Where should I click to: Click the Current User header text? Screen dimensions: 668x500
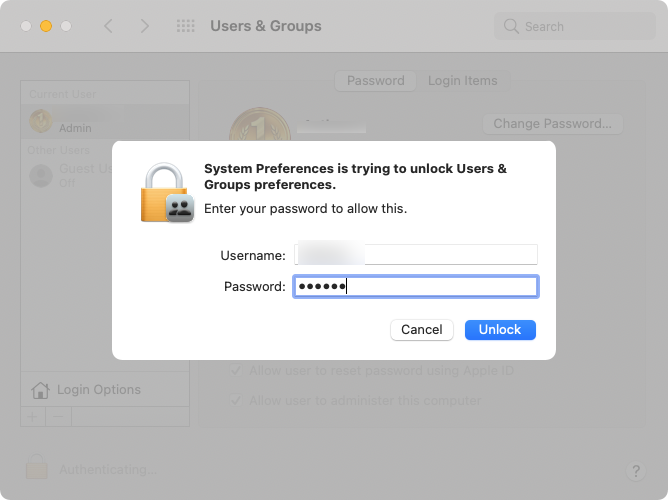click(63, 94)
